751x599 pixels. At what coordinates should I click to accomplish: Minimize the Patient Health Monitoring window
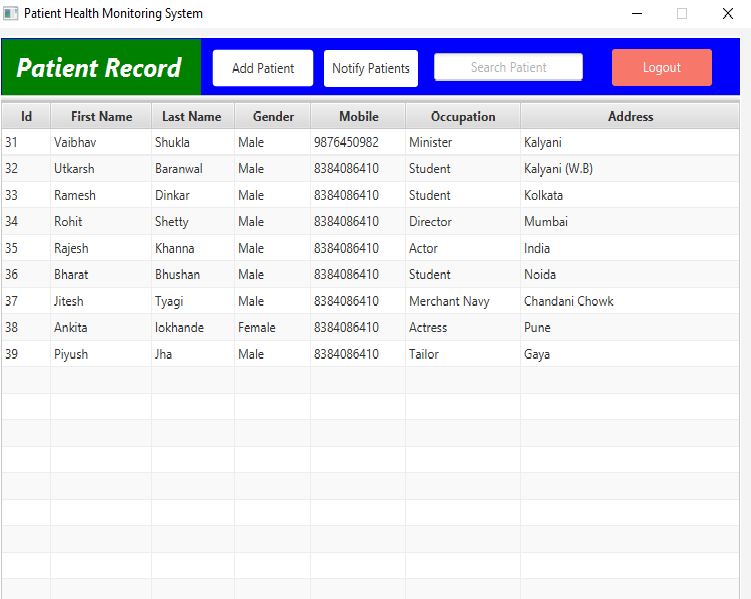click(x=637, y=13)
